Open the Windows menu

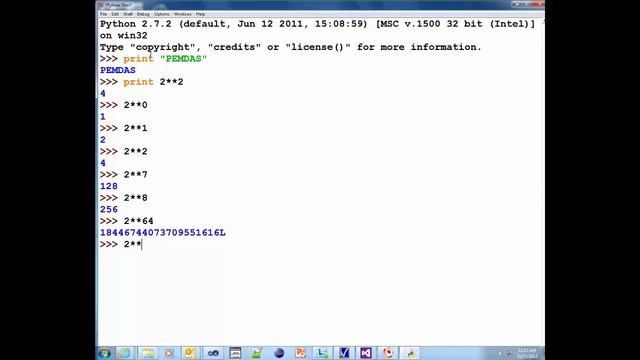coord(182,14)
